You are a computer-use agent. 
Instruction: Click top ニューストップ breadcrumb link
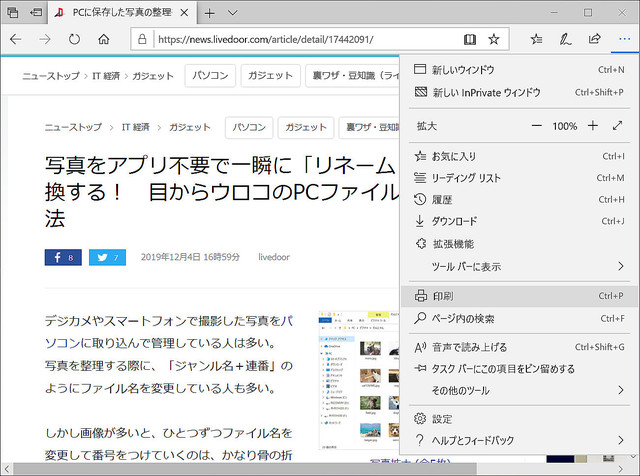[51, 76]
